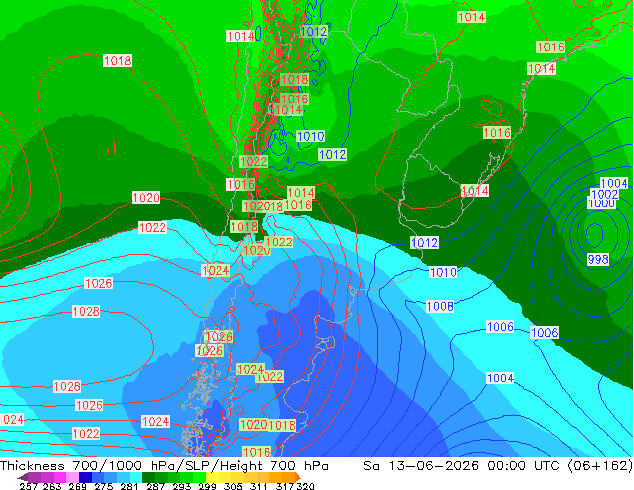634x490 pixels.
Task: Click the 998 isobar label
Action: point(598,259)
